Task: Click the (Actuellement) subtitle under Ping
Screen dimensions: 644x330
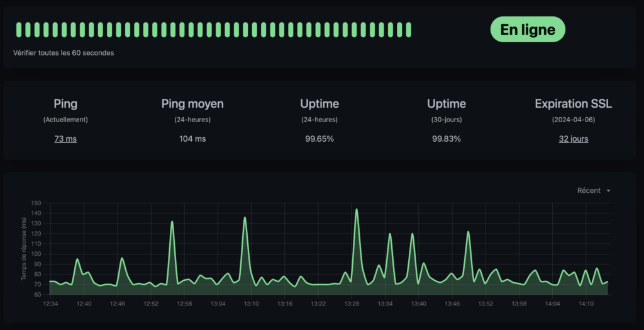Action: [65, 120]
